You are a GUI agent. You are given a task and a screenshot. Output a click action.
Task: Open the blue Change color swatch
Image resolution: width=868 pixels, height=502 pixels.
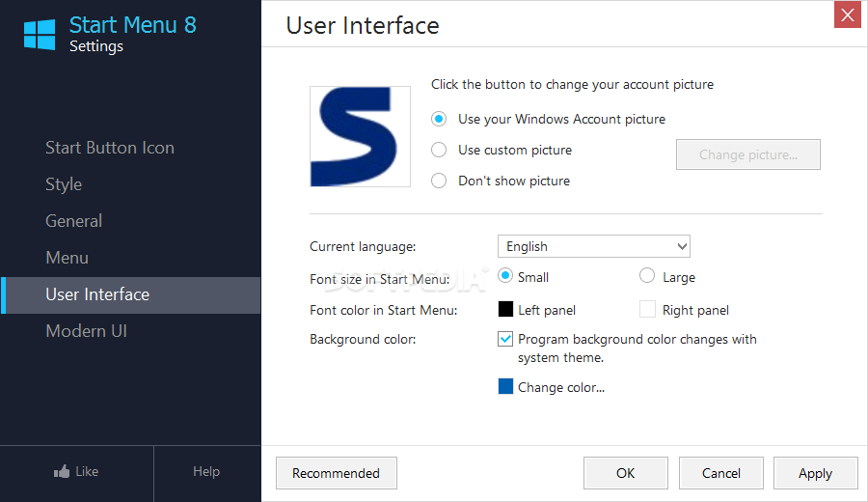[x=505, y=387]
